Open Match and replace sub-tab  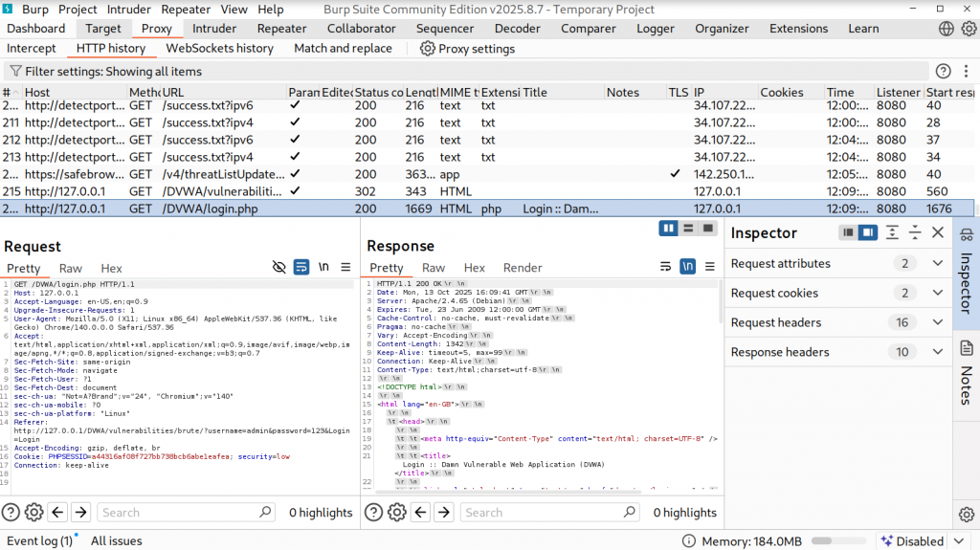(344, 48)
